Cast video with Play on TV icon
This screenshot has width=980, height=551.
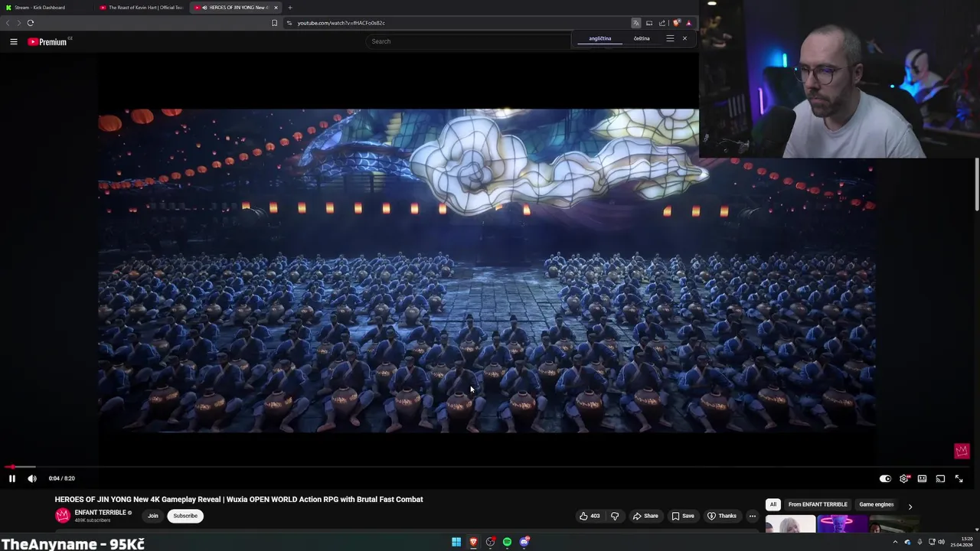(940, 478)
